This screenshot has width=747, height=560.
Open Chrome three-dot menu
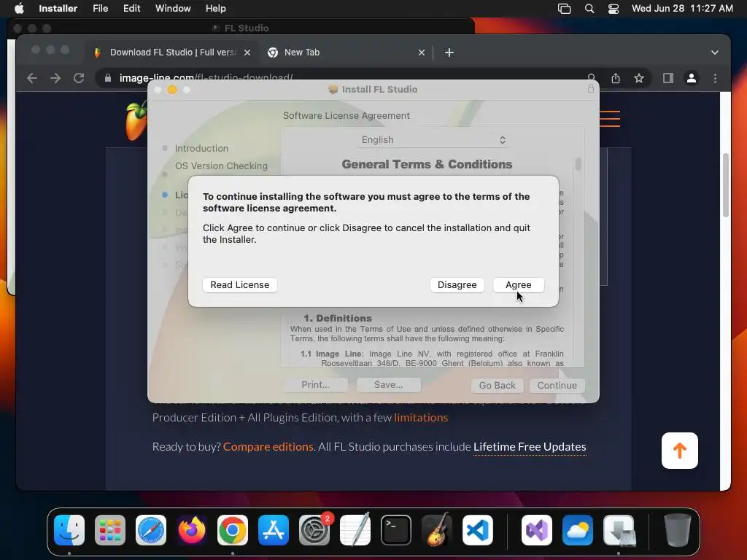pos(715,78)
